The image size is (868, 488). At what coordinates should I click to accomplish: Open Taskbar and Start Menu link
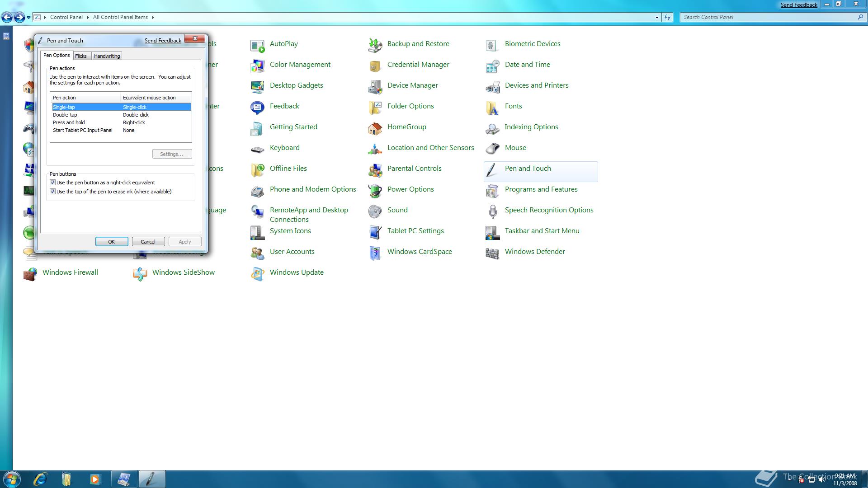pos(542,230)
